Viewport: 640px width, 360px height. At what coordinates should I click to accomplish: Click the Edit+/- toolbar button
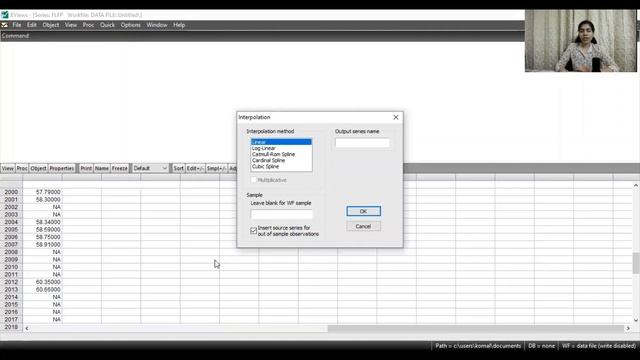196,168
